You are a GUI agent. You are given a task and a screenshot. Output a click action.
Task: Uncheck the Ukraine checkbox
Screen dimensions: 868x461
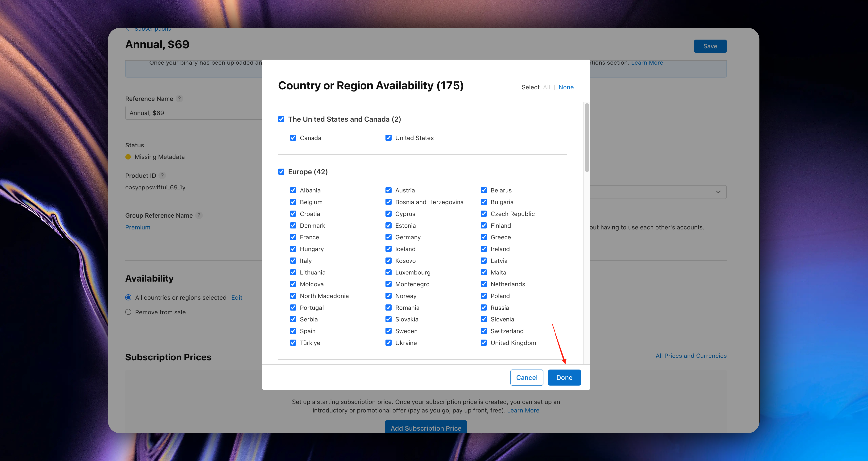pos(388,343)
